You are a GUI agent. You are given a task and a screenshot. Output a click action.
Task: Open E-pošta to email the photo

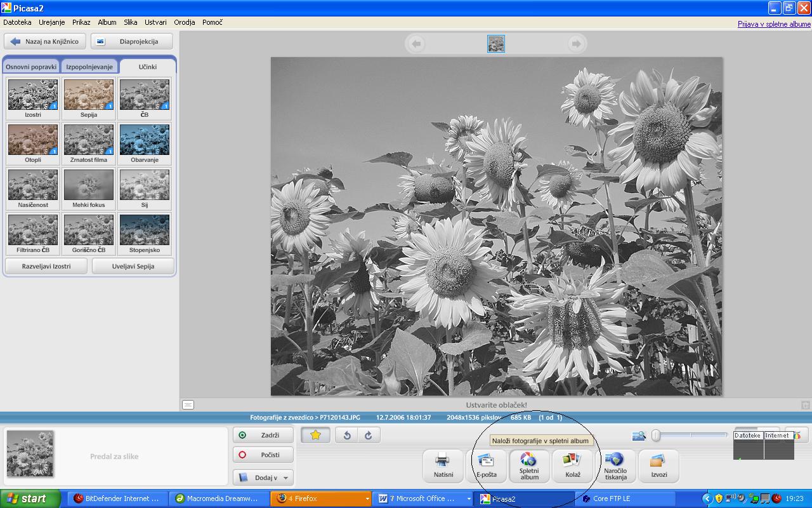(x=487, y=465)
